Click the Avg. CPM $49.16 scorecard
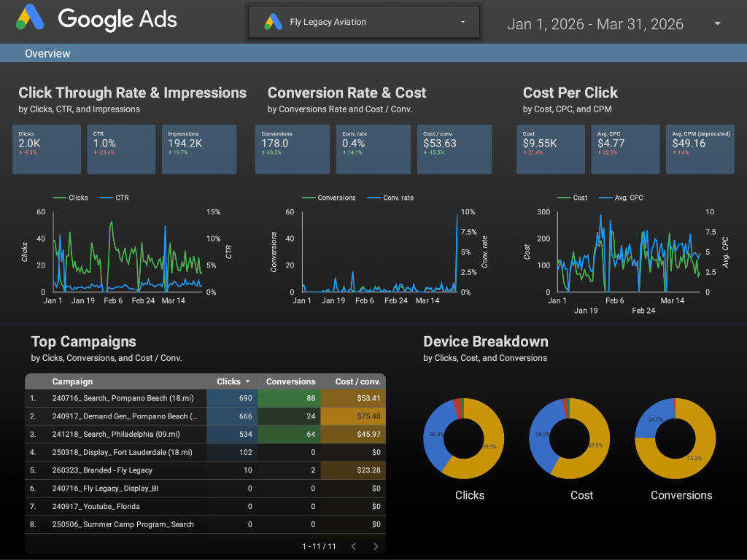The image size is (747, 560). click(x=700, y=149)
